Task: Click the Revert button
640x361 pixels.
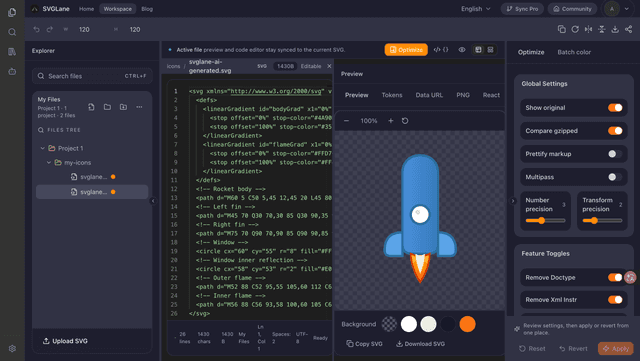Action: point(573,348)
